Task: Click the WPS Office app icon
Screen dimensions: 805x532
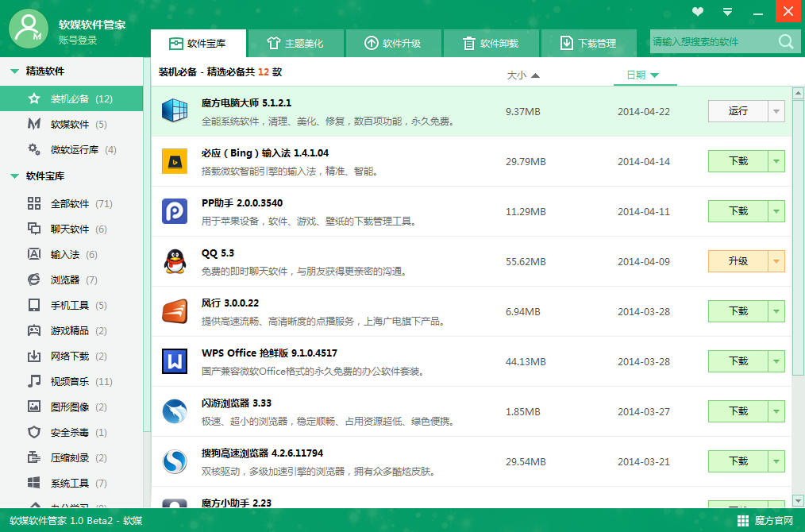Action: (x=175, y=361)
